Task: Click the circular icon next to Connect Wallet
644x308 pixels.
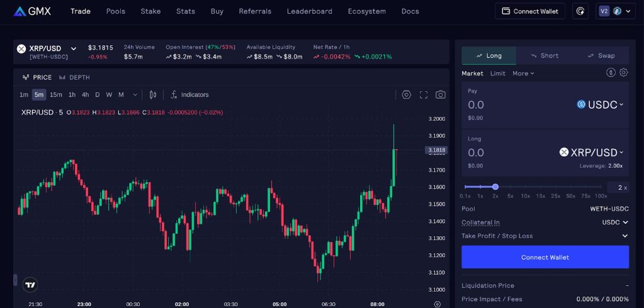Action: [580, 11]
